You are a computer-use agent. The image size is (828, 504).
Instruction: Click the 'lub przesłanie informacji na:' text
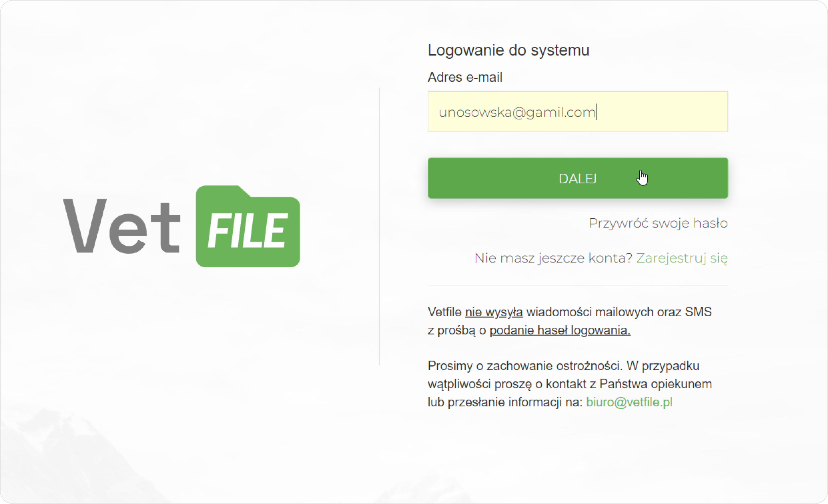505,402
